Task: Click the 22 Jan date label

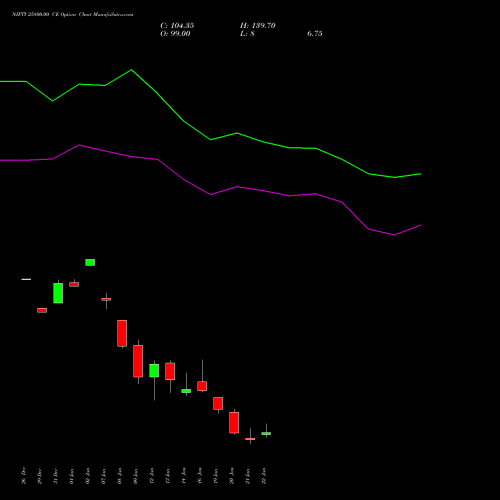Action: click(x=264, y=476)
